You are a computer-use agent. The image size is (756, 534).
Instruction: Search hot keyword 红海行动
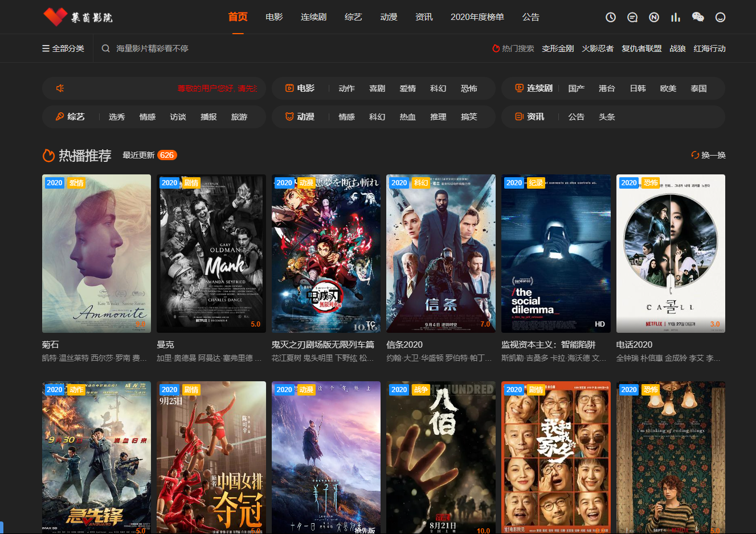coord(710,48)
